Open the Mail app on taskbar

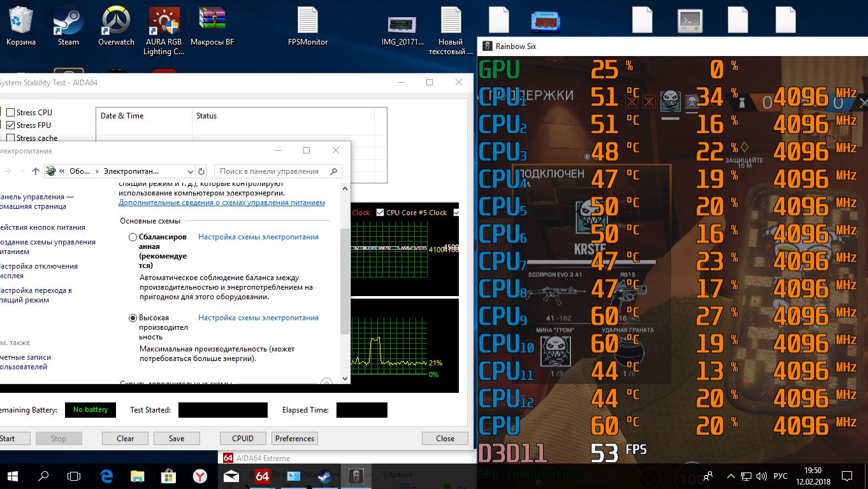tap(231, 475)
